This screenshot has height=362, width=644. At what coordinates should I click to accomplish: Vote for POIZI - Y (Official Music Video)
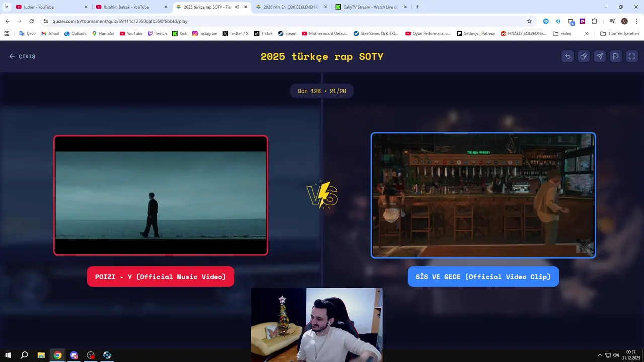pos(160,277)
